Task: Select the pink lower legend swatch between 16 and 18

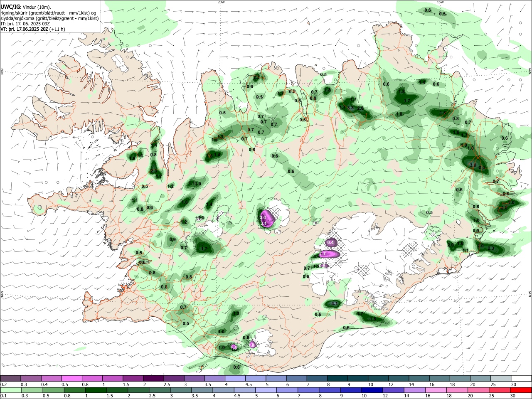Action: (x=436, y=390)
